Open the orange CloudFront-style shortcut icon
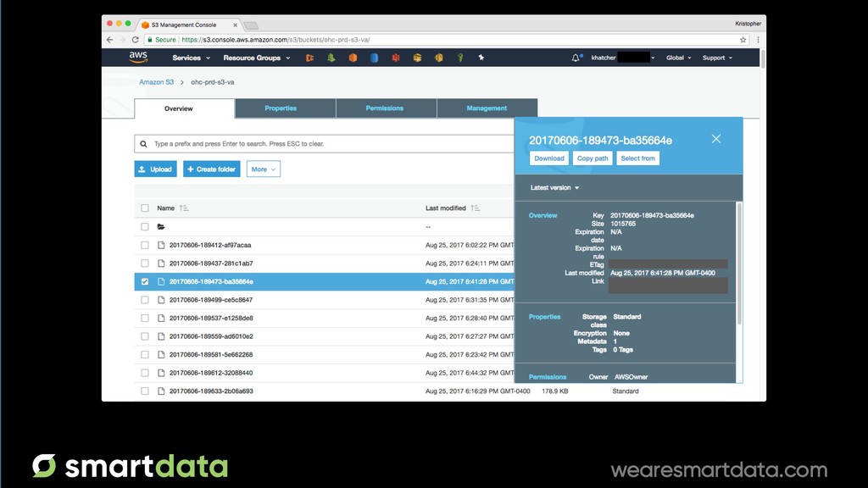Image resolution: width=868 pixels, height=488 pixels. click(x=309, y=58)
